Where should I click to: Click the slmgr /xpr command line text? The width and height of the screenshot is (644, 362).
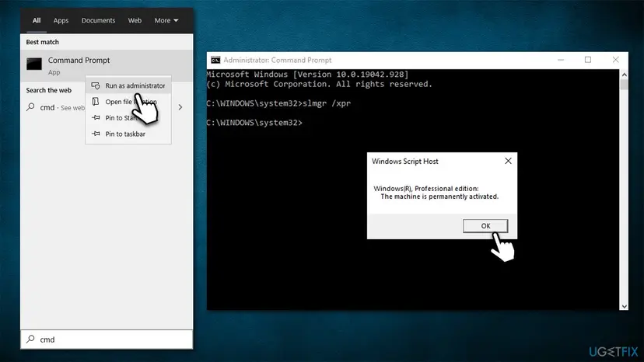click(327, 103)
